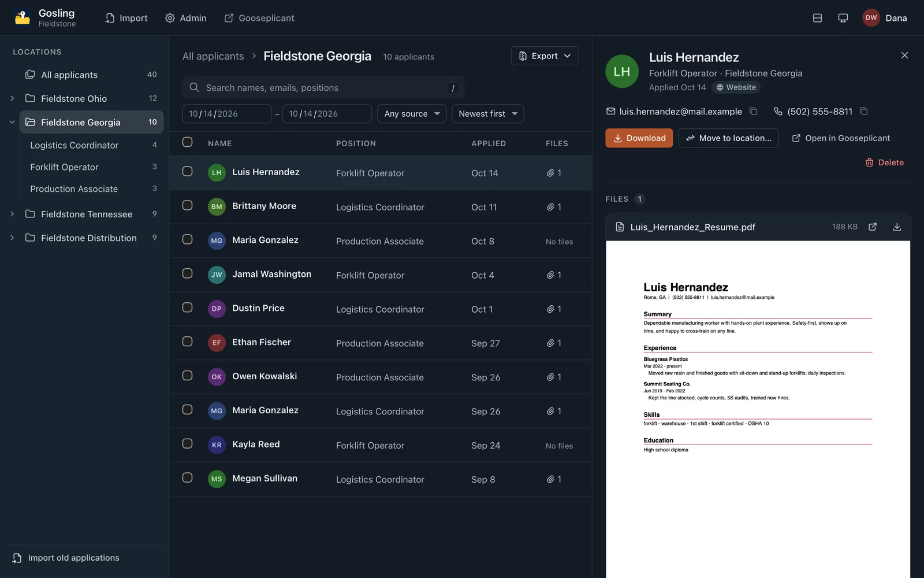Screen dimensions: 924x578
Task: Click the attachment icon in Megan Sullivan's row
Action: pyautogui.click(x=550, y=479)
